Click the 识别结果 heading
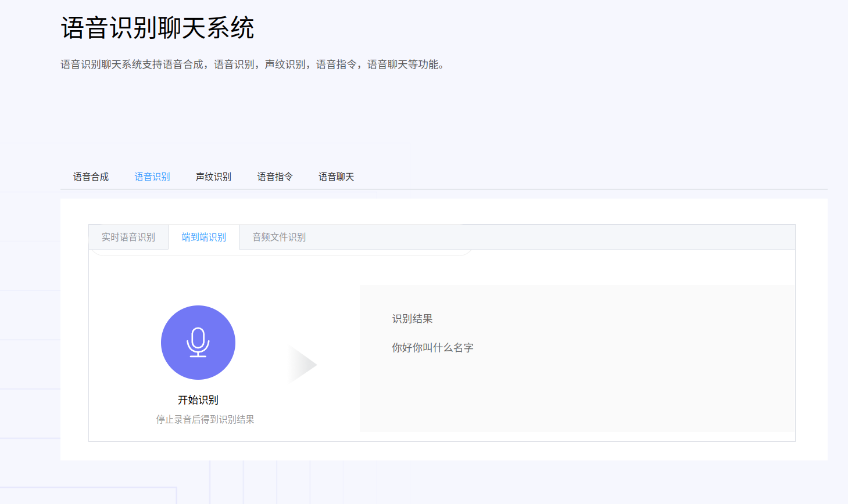 click(x=412, y=319)
